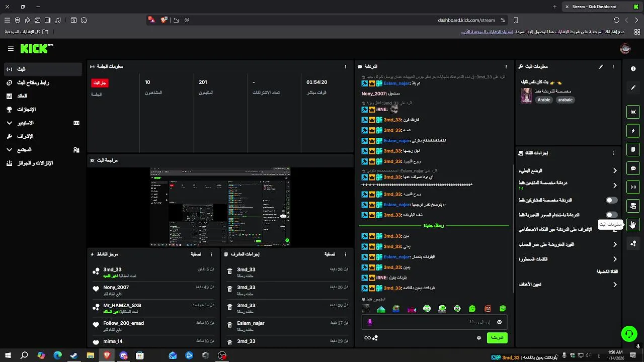Image resolution: width=644 pixels, height=362 pixels.
Task: Edit stream info with header pencil icon
Action: pos(601,66)
